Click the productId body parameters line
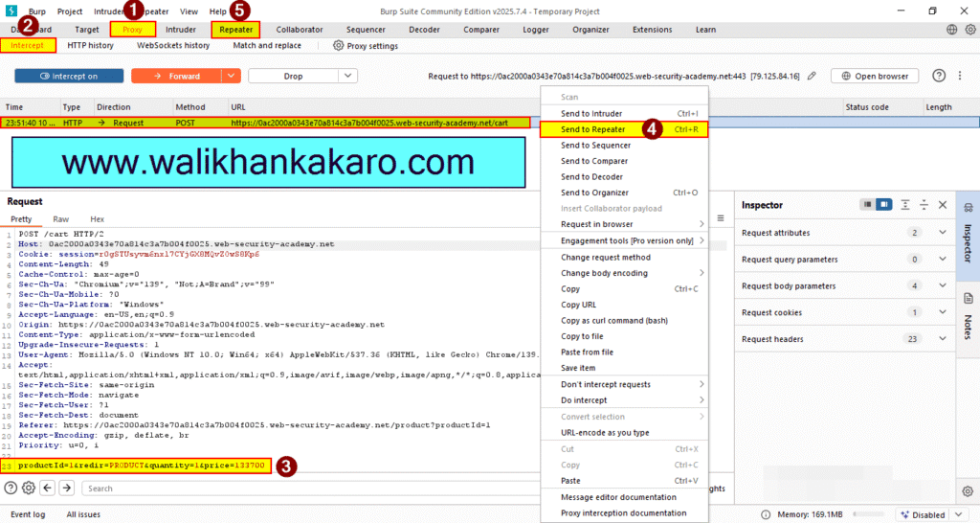This screenshot has width=980, height=523. [142, 466]
